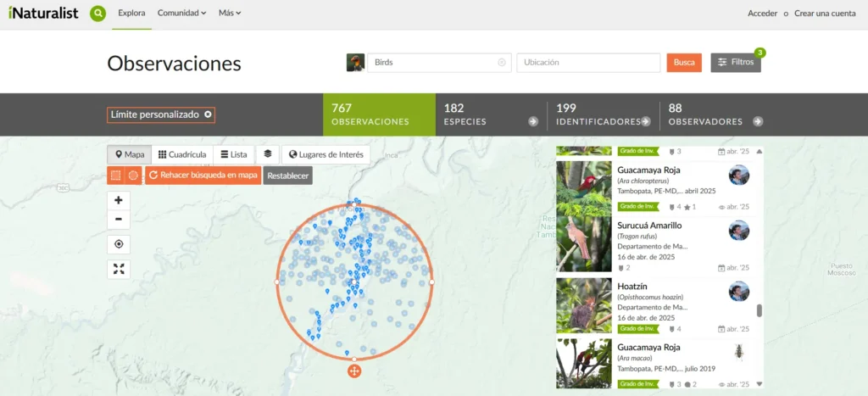Open the Comunidad dropdown menu
The width and height of the screenshot is (868, 396).
[x=182, y=14]
